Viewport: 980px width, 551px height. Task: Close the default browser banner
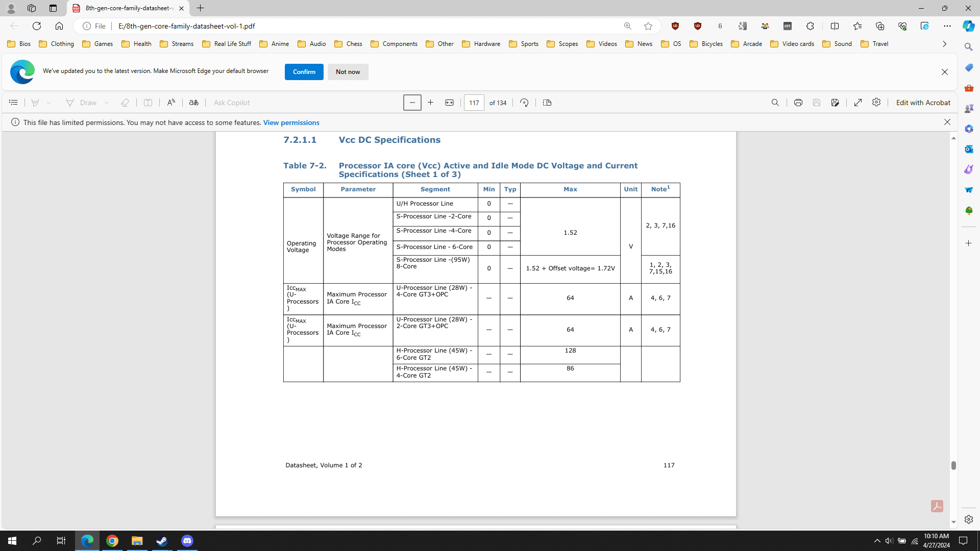945,72
